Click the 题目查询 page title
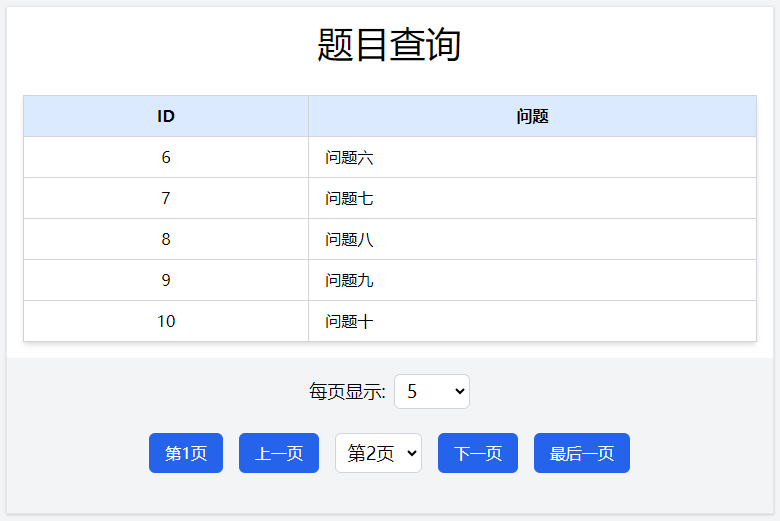The height and width of the screenshot is (521, 780). (x=389, y=45)
